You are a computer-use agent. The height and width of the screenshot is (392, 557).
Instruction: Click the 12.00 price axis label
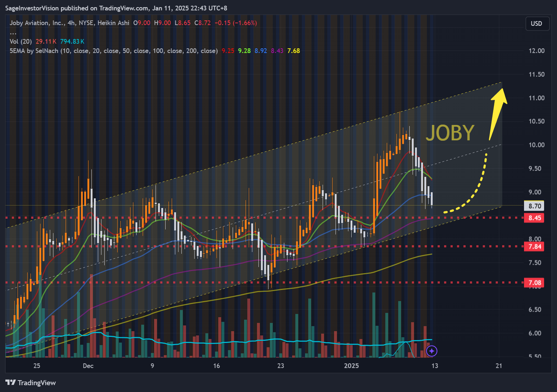coord(537,51)
